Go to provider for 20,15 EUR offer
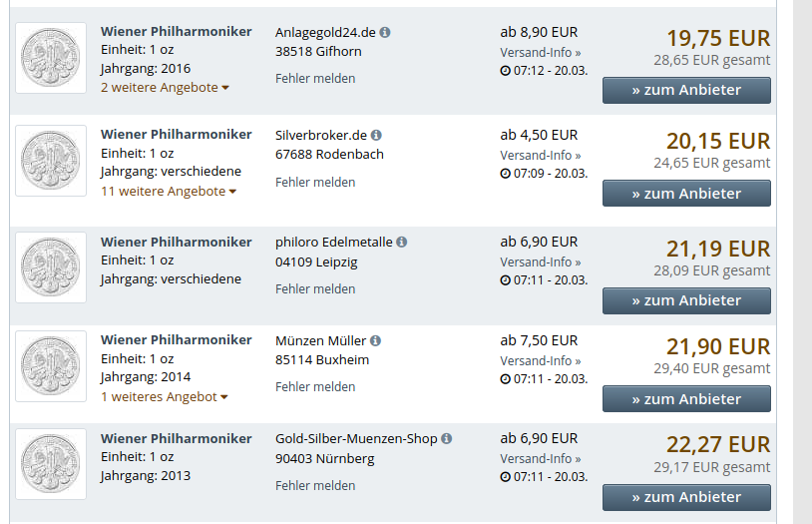This screenshot has height=524, width=812. (686, 194)
